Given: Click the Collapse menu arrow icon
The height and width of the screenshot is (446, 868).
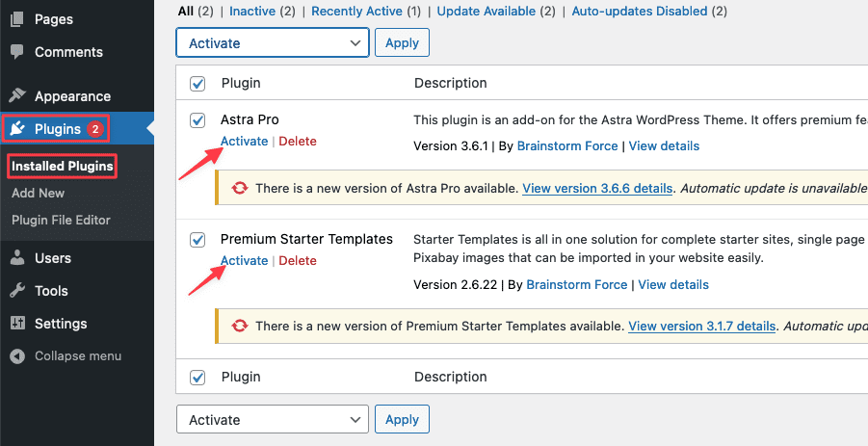Looking at the screenshot, I should click(x=17, y=356).
